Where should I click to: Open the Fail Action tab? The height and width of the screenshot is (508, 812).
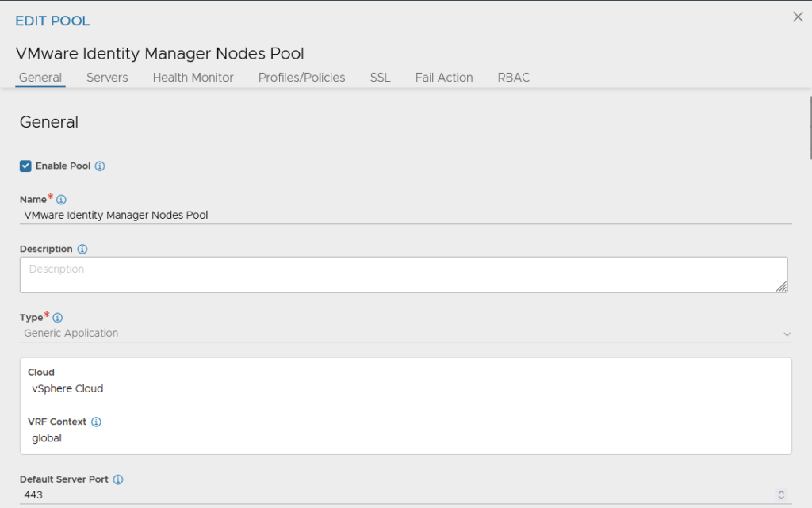443,78
